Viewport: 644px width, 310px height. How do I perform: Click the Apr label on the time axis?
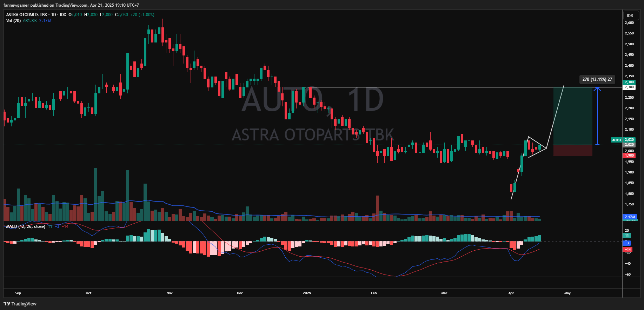coord(511,293)
